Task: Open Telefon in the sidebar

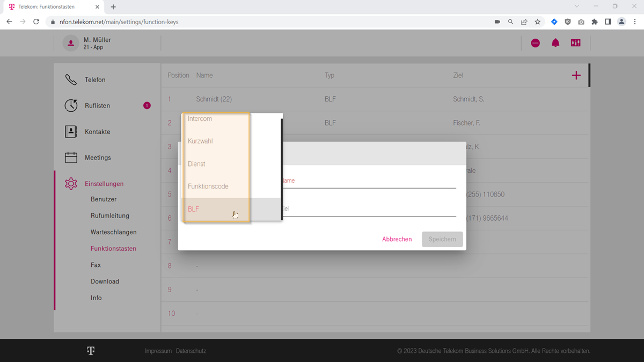Action: (95, 80)
